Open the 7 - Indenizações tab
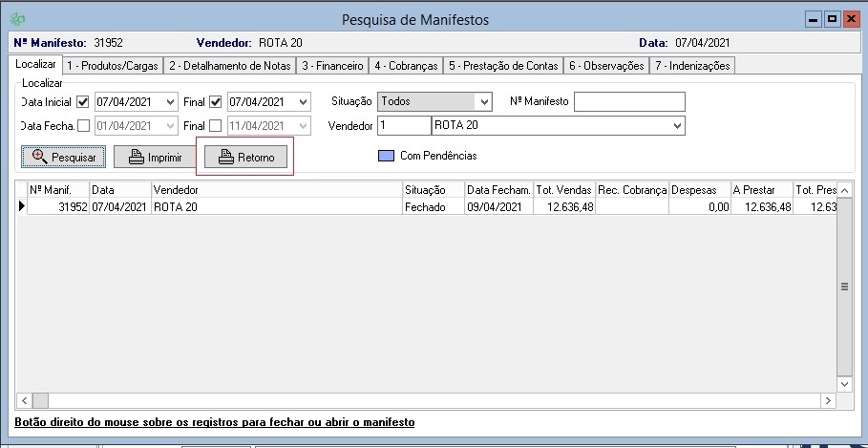Image resolution: width=868 pixels, height=448 pixels. click(691, 66)
